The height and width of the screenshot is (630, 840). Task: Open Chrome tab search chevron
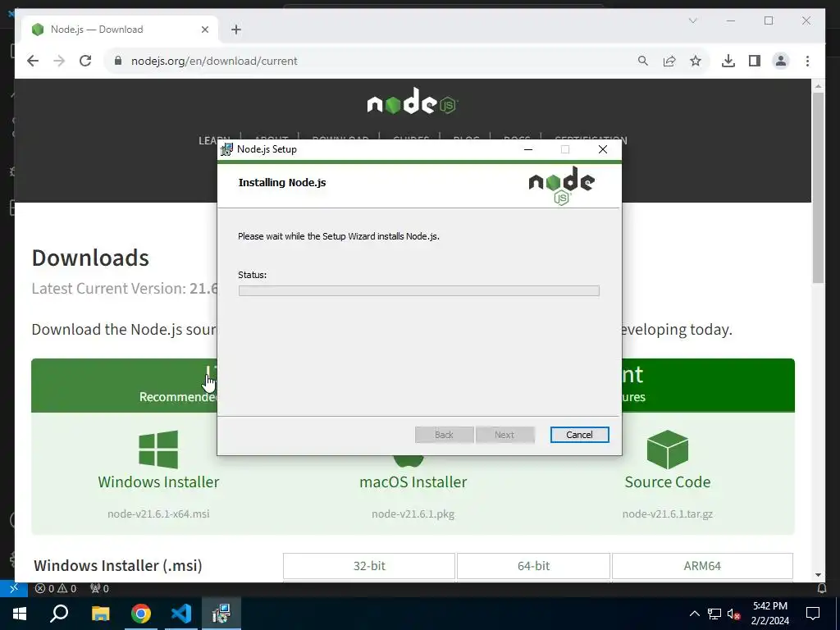tap(692, 21)
